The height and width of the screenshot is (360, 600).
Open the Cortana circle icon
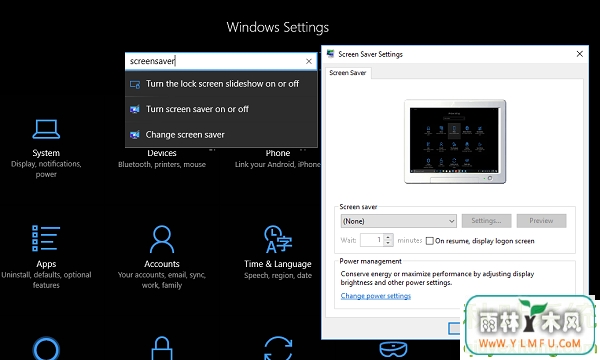point(46,348)
